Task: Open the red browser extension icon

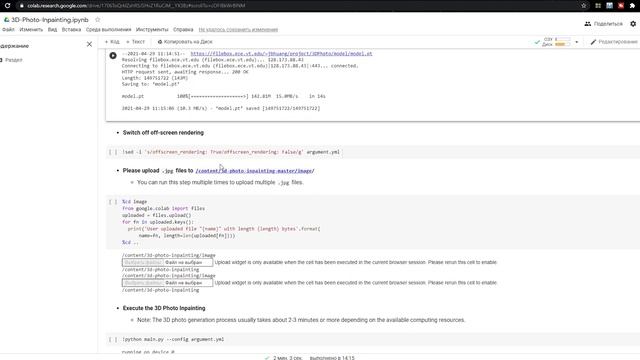Action: (621, 6)
